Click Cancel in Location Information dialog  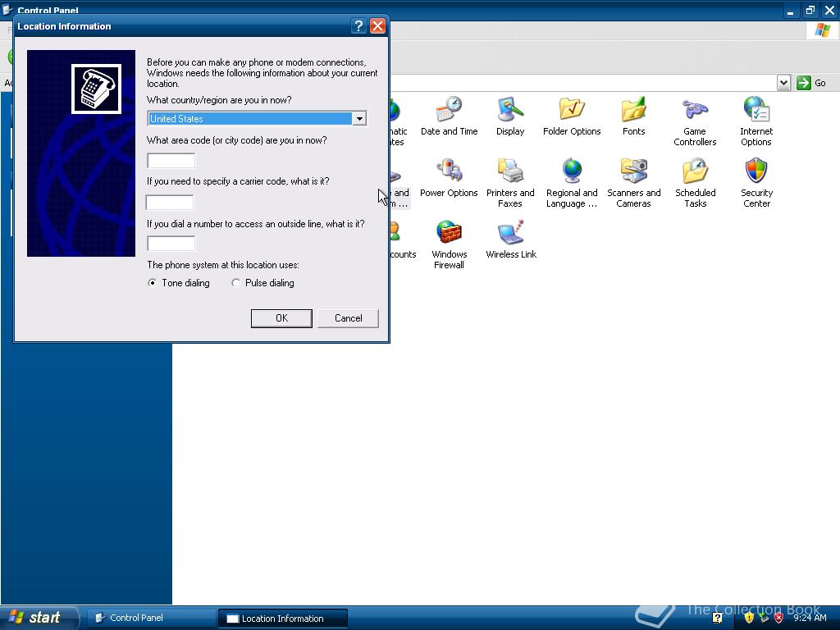click(348, 318)
